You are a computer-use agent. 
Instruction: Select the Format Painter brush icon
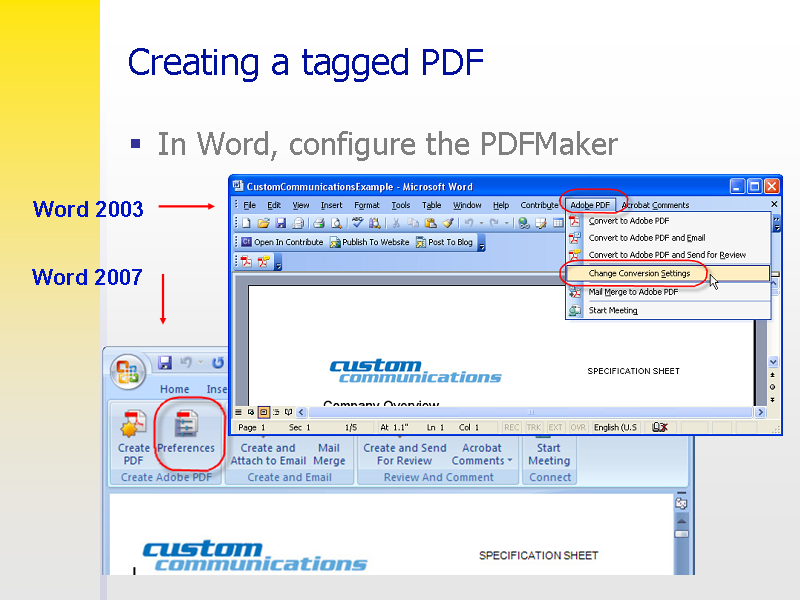(448, 223)
